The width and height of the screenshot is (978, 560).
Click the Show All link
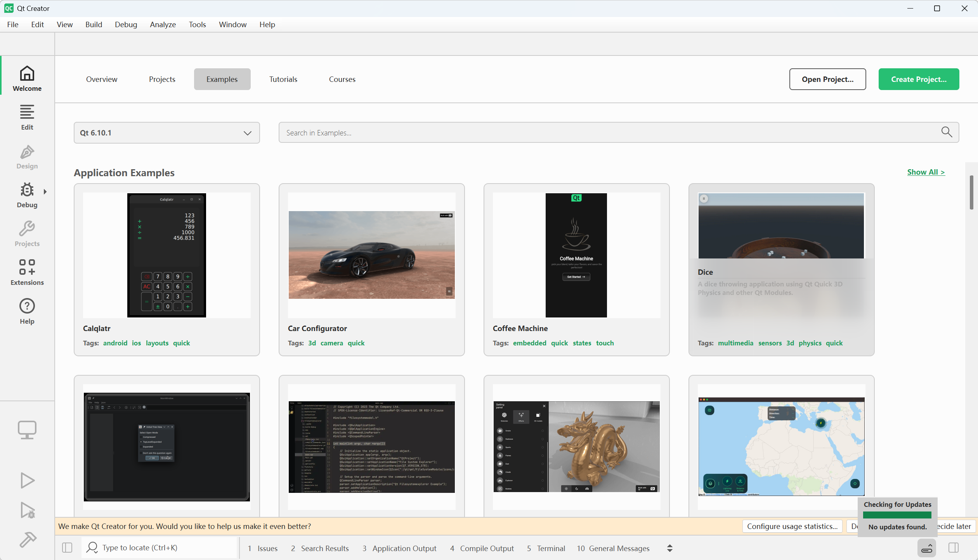(x=926, y=172)
